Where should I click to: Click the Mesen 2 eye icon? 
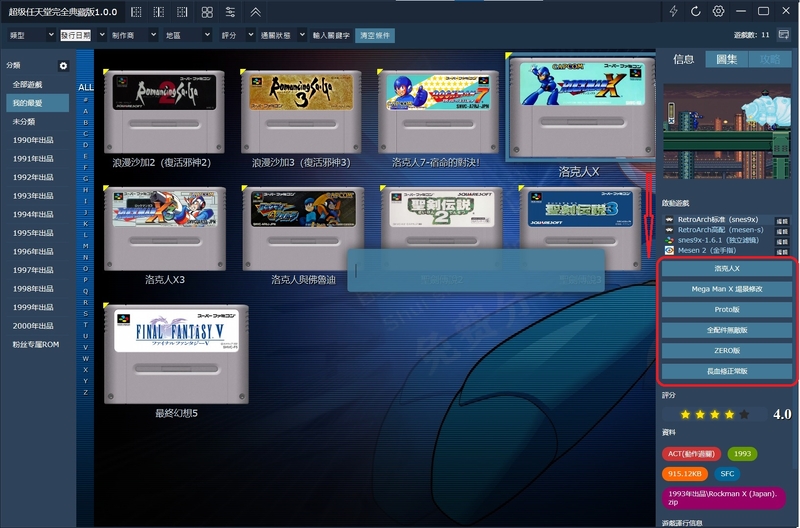[x=669, y=250]
